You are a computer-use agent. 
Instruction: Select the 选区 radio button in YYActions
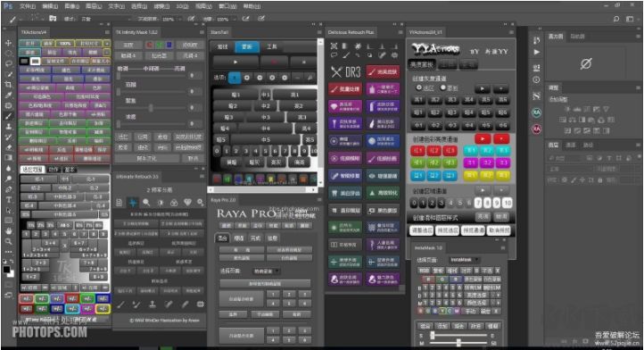coord(418,87)
